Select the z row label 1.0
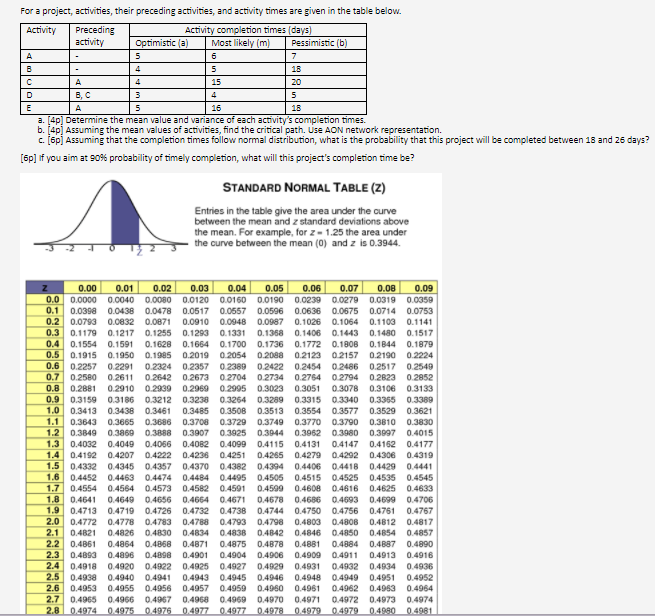This screenshot has height=616, width=655. coord(45,411)
